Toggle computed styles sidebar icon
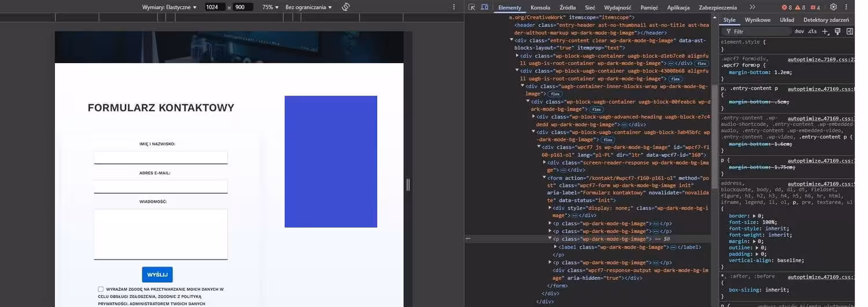Viewport: 868px width, 307px height. pos(849,31)
